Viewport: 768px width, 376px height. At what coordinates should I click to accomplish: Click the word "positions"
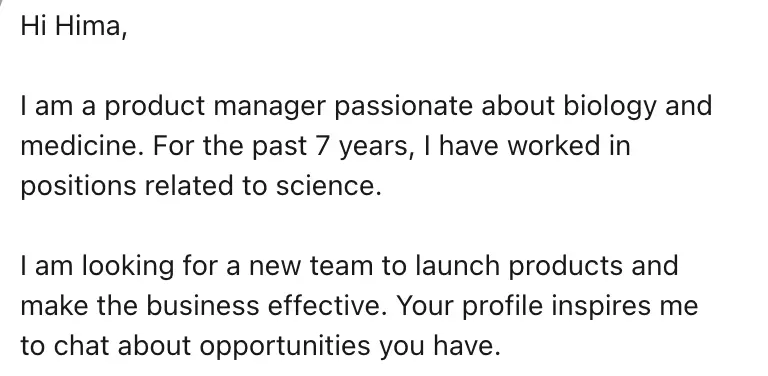point(78,187)
